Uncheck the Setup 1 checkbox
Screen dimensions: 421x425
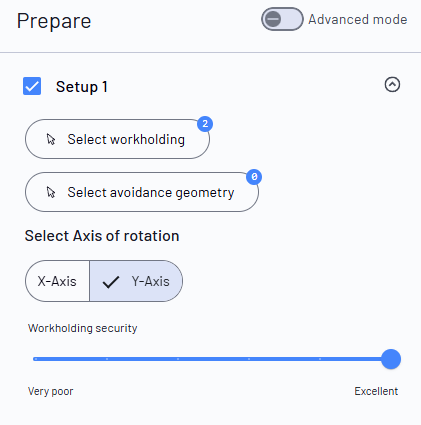click(32, 86)
